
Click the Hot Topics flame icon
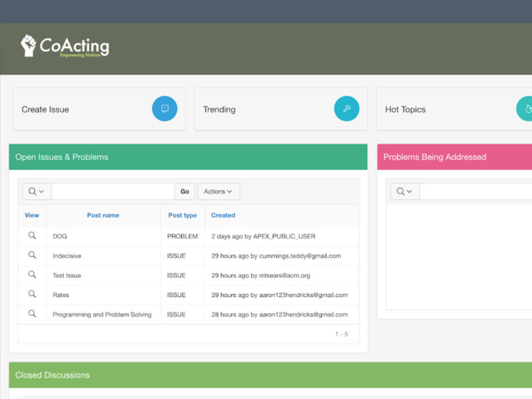point(526,109)
